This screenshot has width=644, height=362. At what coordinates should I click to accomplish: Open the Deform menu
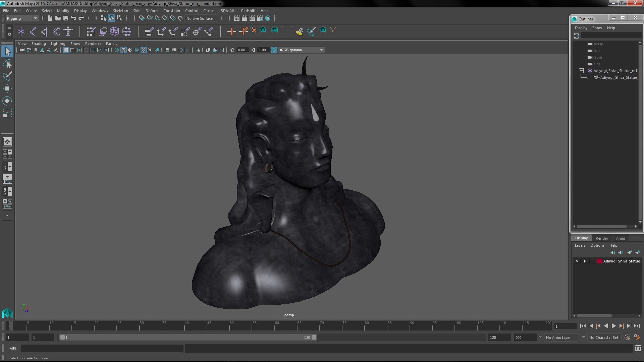pyautogui.click(x=152, y=11)
